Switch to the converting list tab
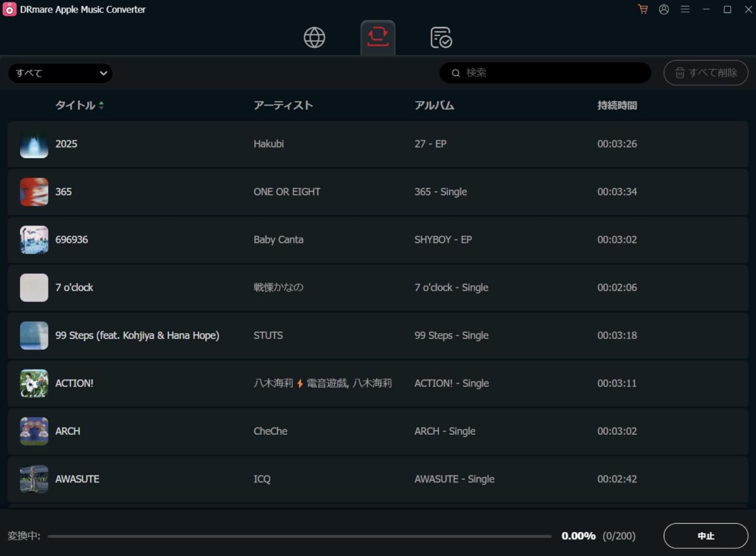Screen dimensions: 756x556 [x=378, y=37]
